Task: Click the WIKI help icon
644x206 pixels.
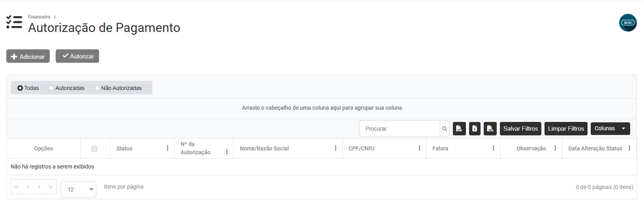Action: tap(628, 23)
